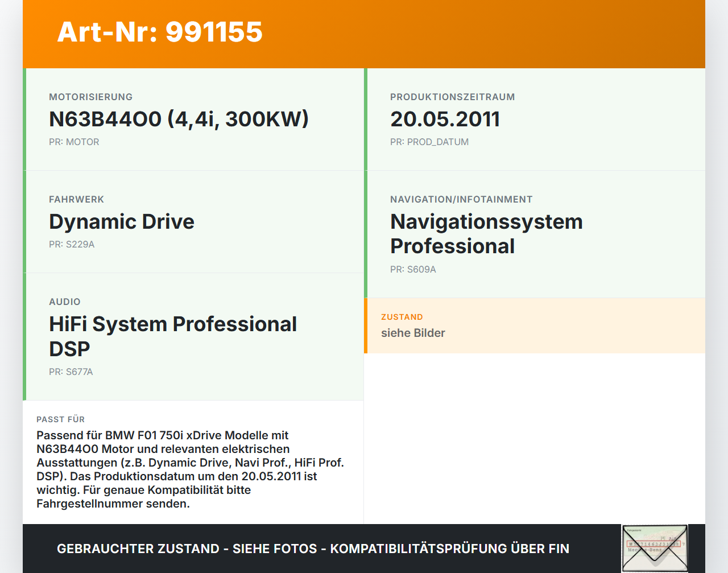Screen dimensions: 728x573
Task: Click the PR: S609A code
Action: [413, 269]
